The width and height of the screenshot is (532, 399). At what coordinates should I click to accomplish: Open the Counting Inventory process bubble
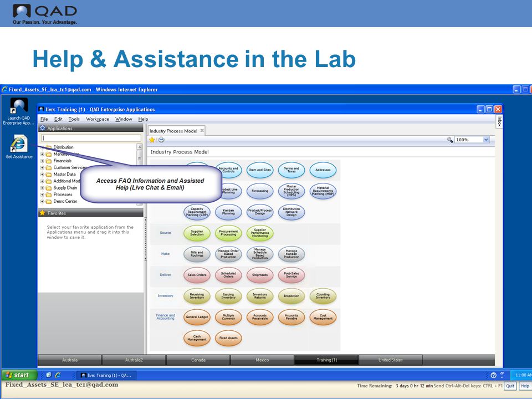[323, 296]
